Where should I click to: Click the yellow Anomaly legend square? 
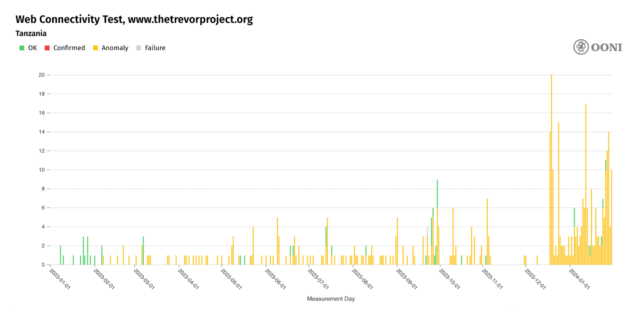click(95, 48)
